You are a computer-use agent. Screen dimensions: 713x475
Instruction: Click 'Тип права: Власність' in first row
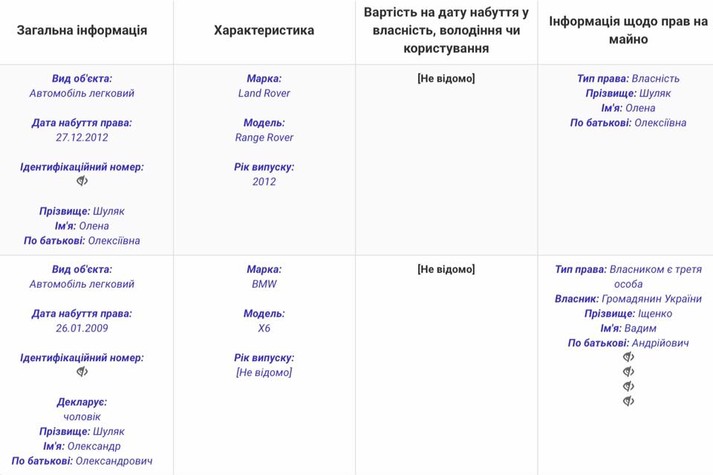click(x=628, y=78)
